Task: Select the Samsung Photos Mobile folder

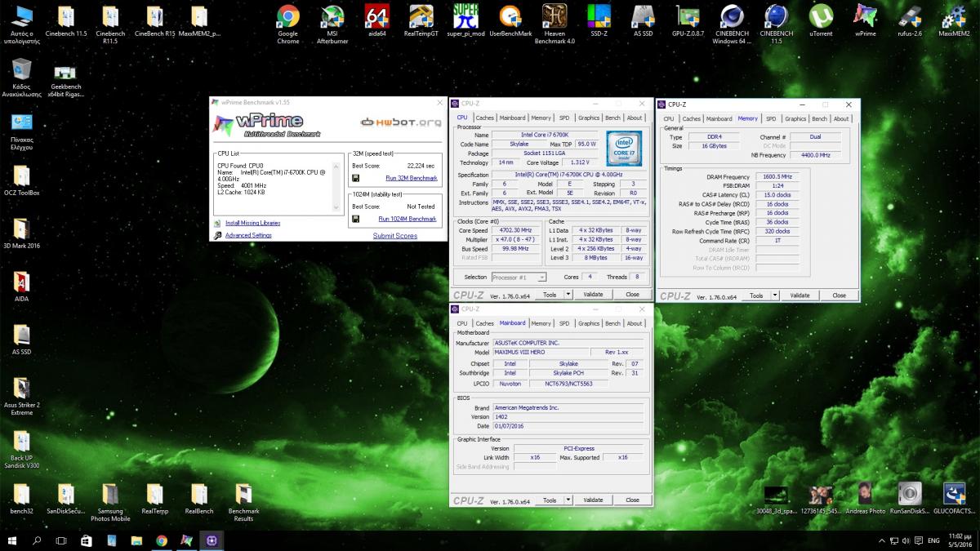Action: click(x=110, y=502)
